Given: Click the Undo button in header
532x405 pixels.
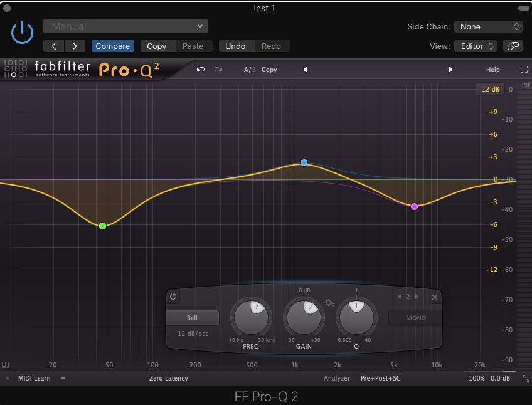Looking at the screenshot, I should coord(235,46).
